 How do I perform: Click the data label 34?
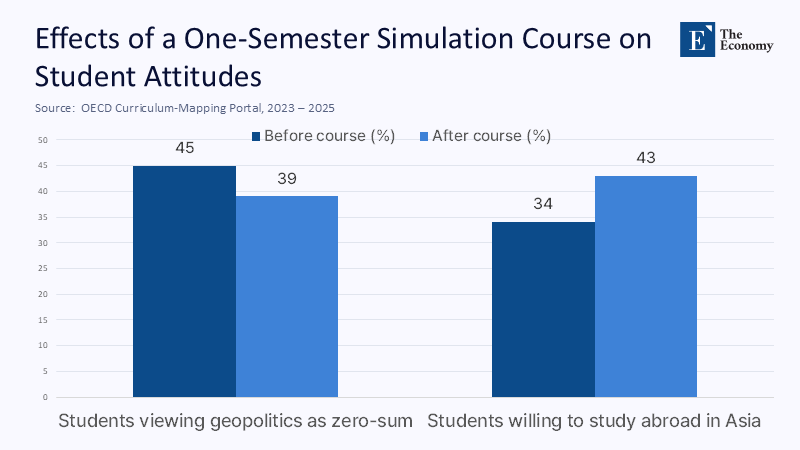[x=543, y=204]
